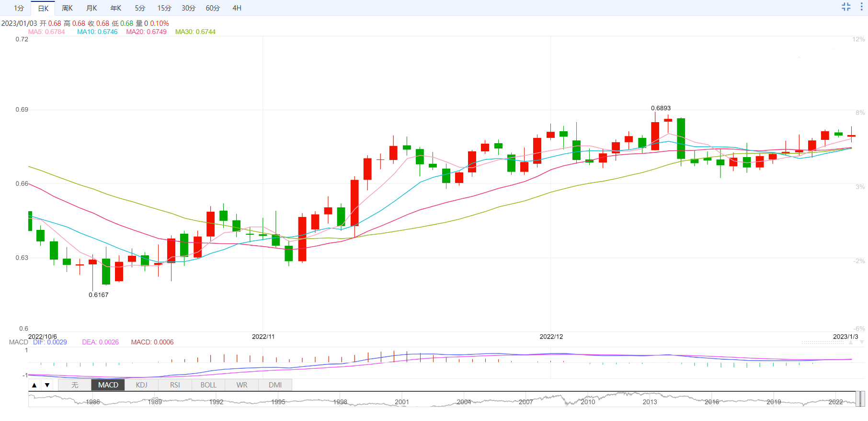This screenshot has width=868, height=421.
Task: Select the 15分 interval tab
Action: [164, 8]
